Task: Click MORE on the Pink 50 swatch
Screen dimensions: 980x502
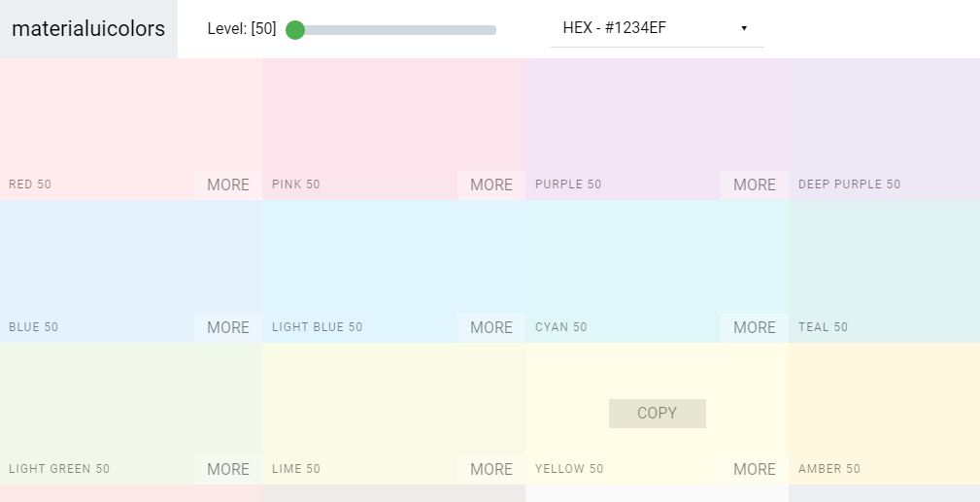Action: 491,184
